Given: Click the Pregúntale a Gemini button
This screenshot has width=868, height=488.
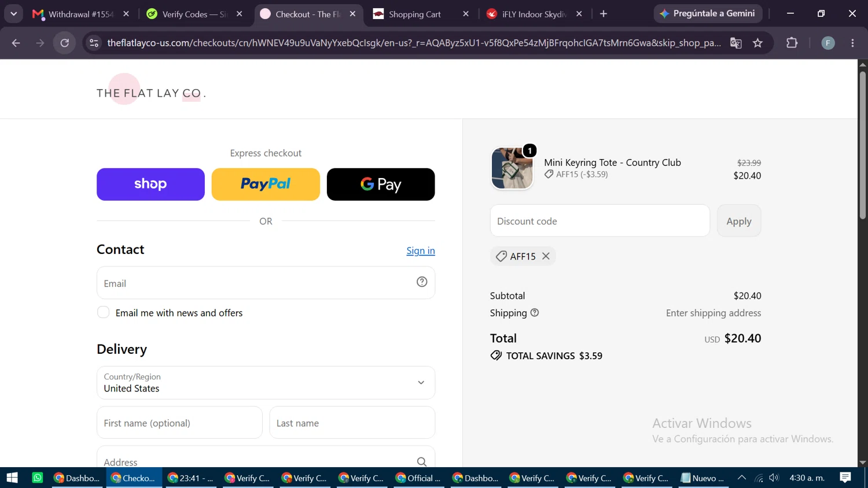Looking at the screenshot, I should [708, 13].
